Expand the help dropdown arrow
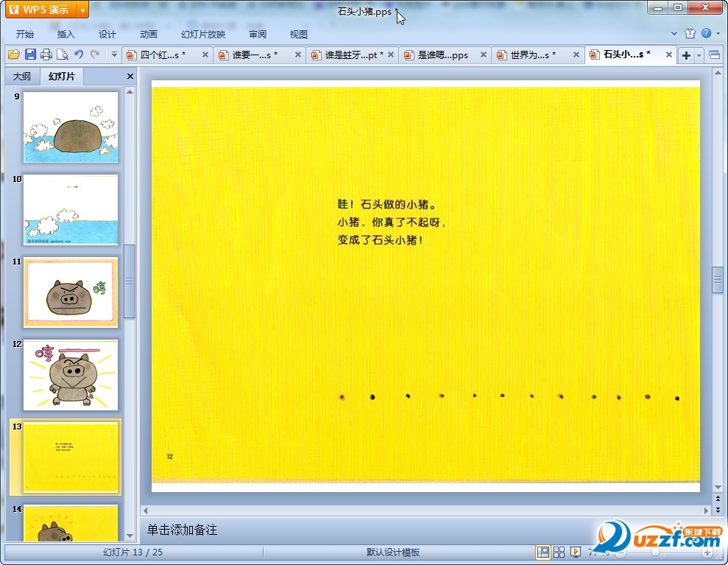Screen dimensions: 728x565 pyautogui.click(x=718, y=33)
